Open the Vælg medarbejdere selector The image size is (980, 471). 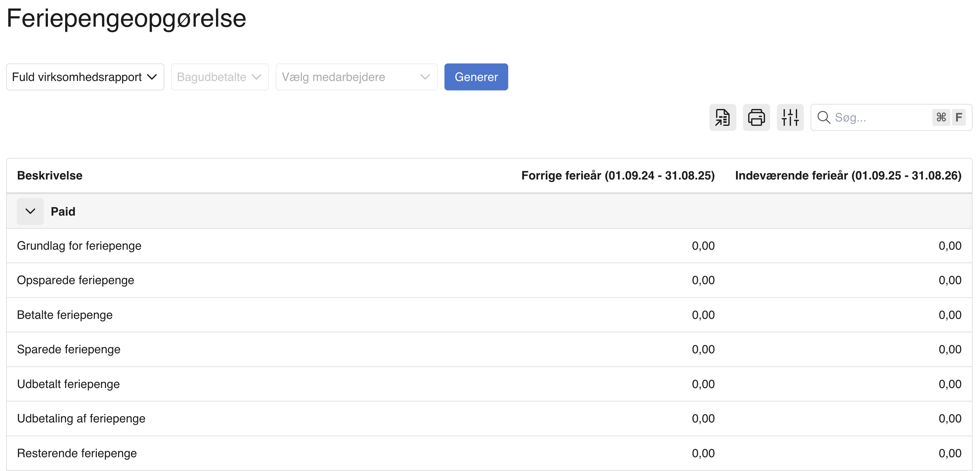coord(356,77)
